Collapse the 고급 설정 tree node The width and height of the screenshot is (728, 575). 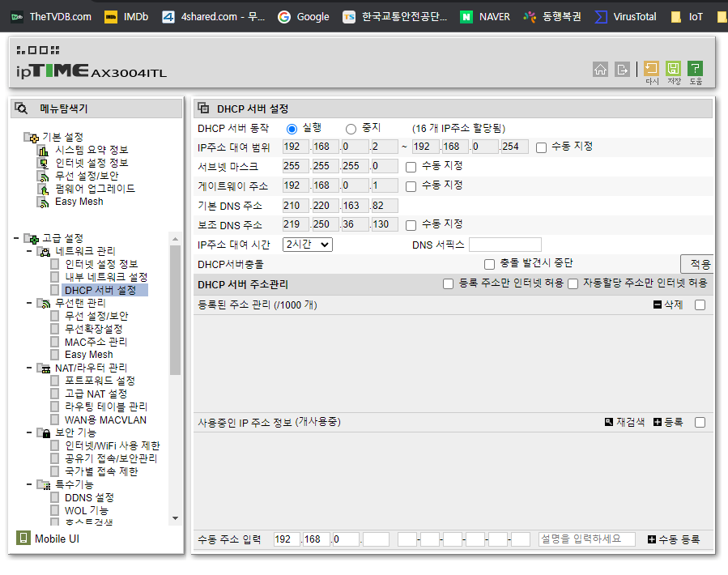(16, 238)
